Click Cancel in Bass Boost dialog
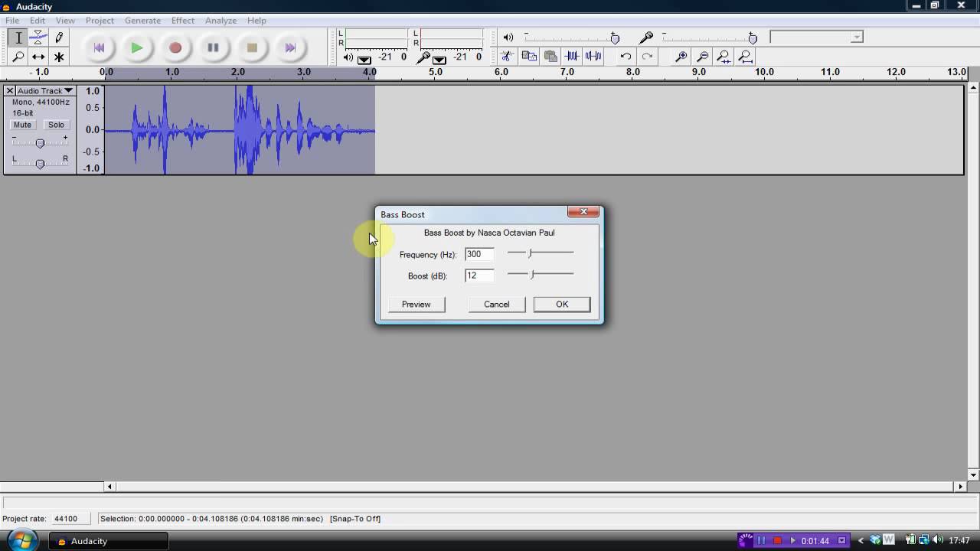 pyautogui.click(x=496, y=305)
